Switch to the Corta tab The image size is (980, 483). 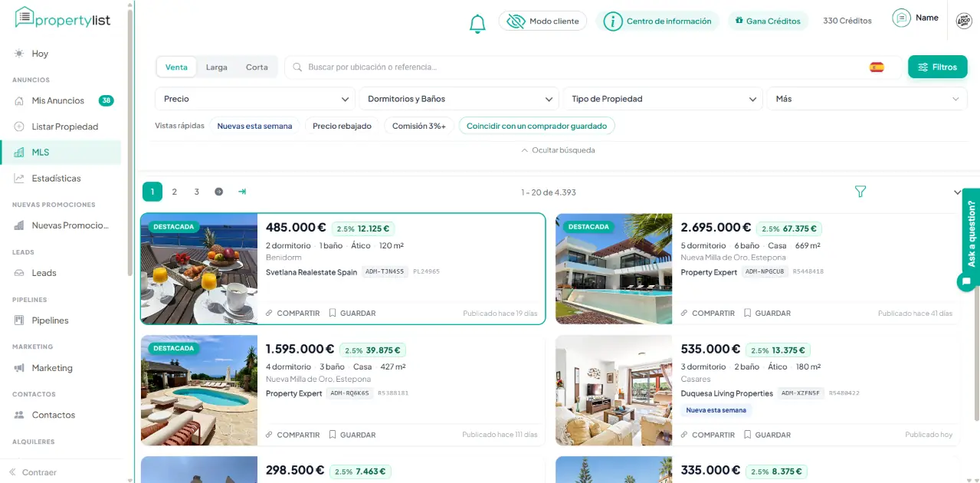(257, 67)
